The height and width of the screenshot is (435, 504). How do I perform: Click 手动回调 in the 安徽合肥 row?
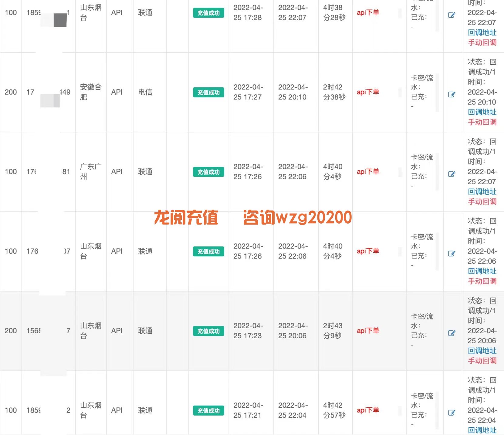(x=482, y=122)
